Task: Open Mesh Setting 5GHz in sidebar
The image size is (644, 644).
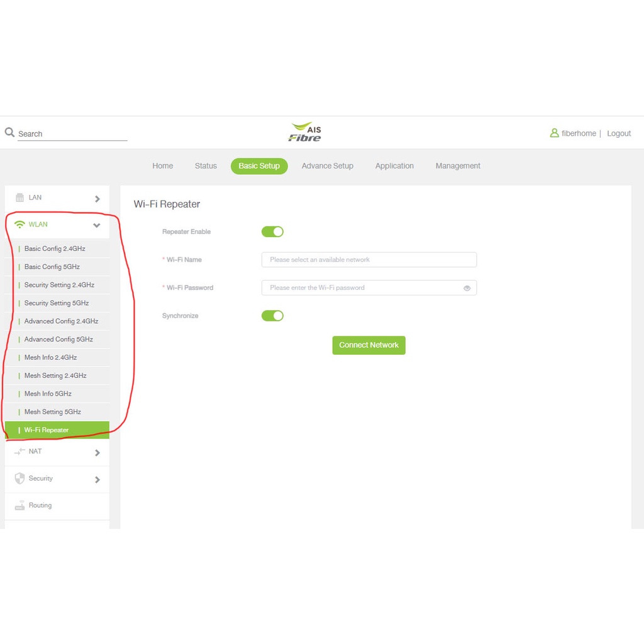Action: pyautogui.click(x=53, y=412)
